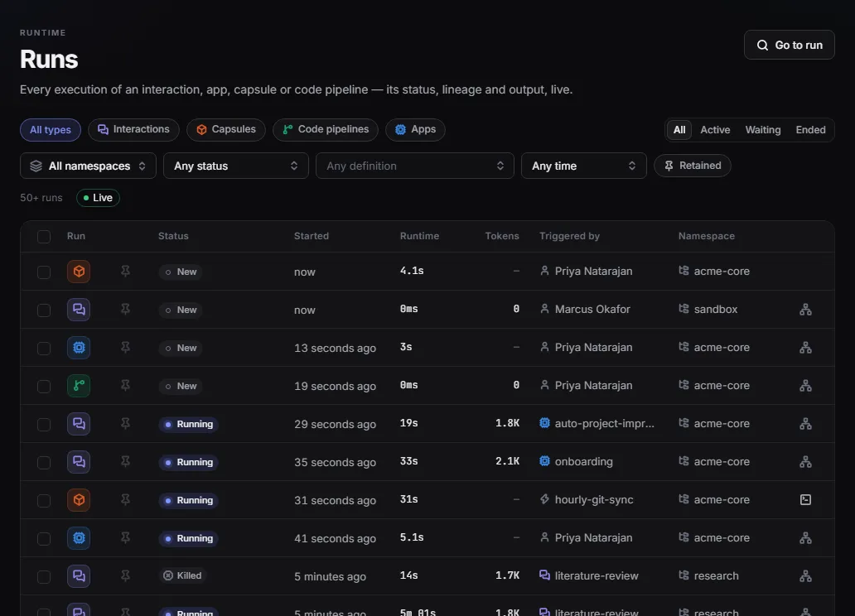
Task: Check the box for Marcus Okafor's run
Action: [44, 310]
